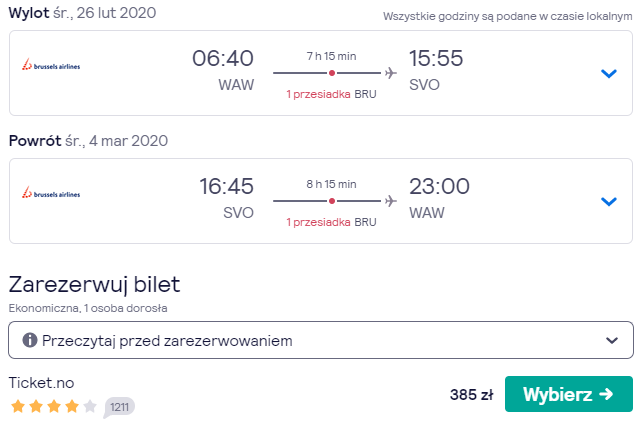
Task: Click the Wybierz button
Action: pos(568,394)
